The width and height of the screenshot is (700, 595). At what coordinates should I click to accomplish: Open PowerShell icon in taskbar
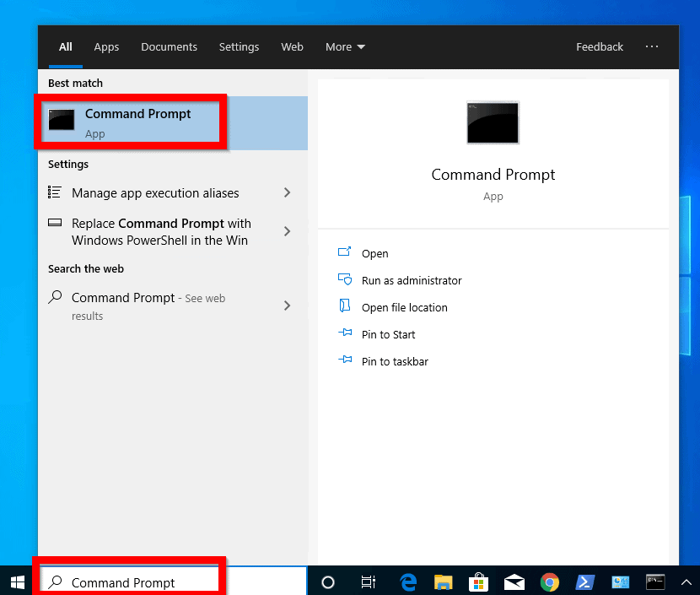pos(584,582)
